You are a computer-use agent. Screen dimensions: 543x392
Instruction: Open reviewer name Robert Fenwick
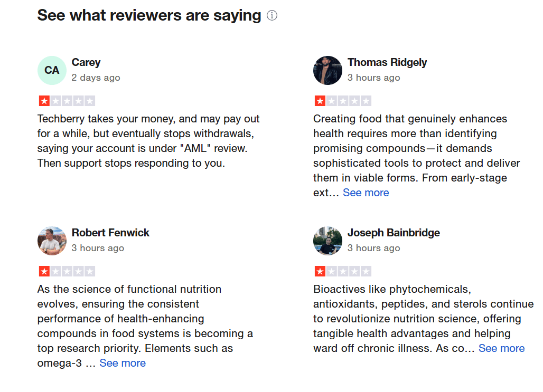110,233
